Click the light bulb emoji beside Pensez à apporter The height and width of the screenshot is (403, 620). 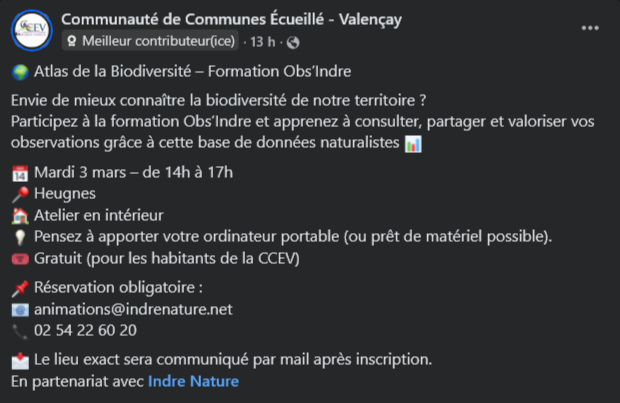[x=20, y=237]
